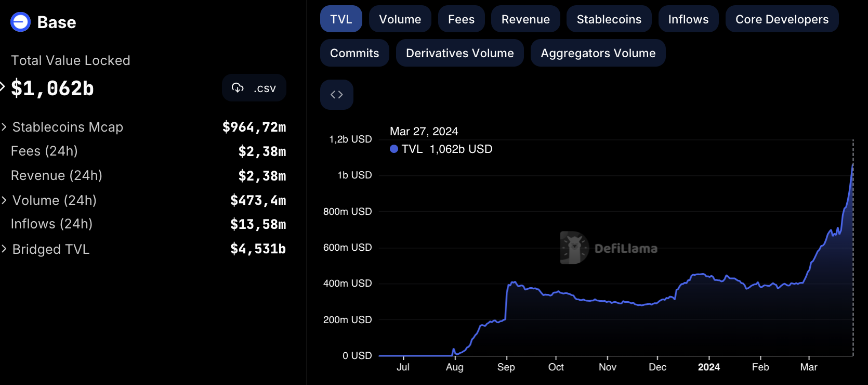
Task: Click the Revenue (24h) label
Action: click(x=57, y=175)
